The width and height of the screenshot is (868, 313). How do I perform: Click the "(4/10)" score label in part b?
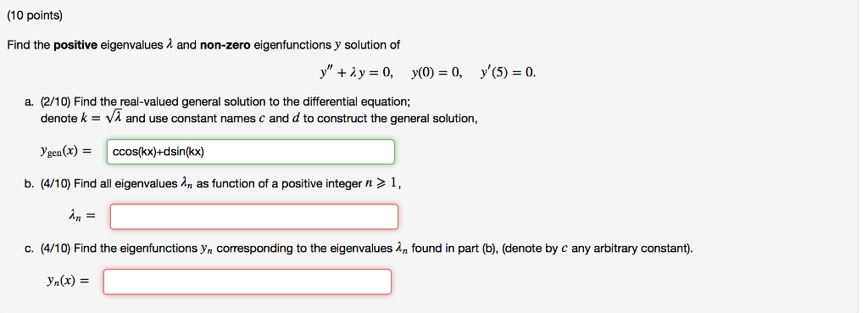[x=55, y=184]
